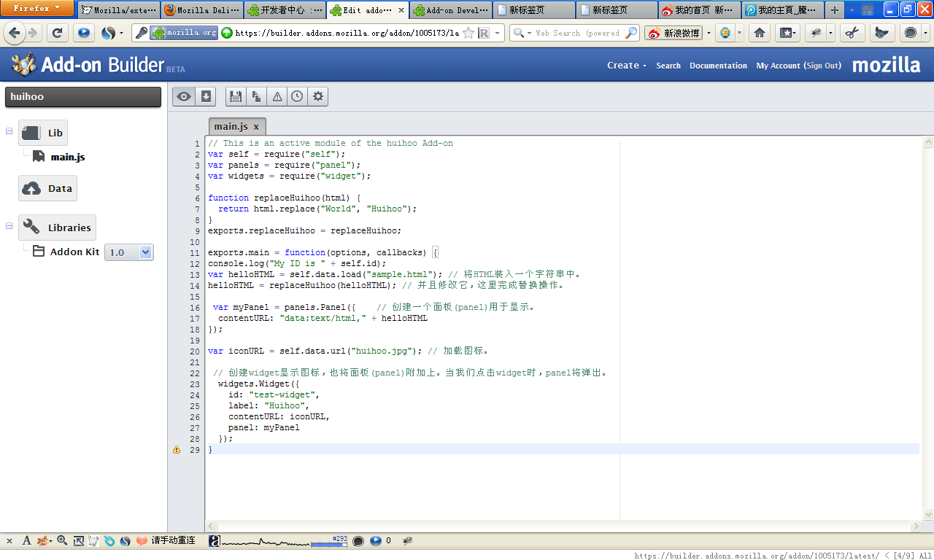The image size is (934, 560).
Task: Click the Download add-on arrow icon
Action: click(206, 96)
